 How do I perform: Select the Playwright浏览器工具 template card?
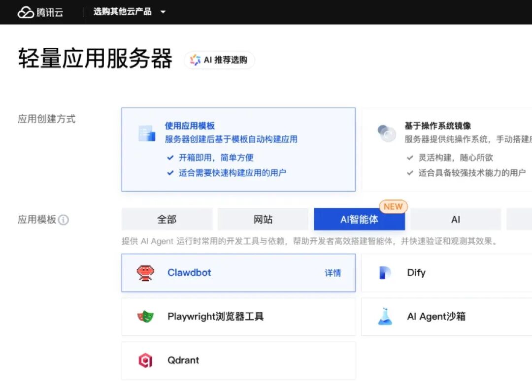238,316
